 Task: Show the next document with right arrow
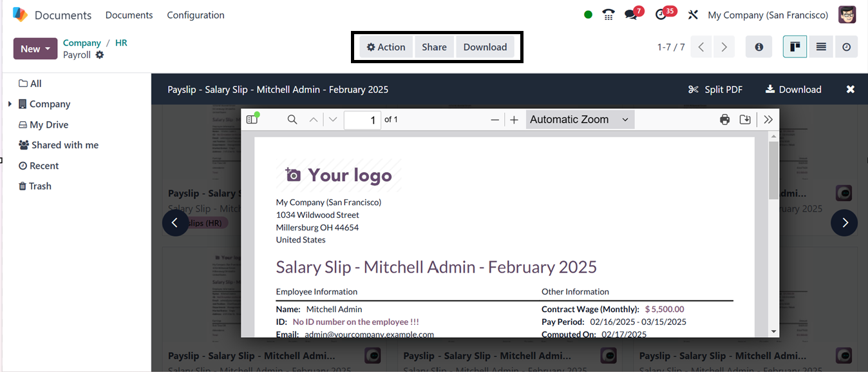pos(844,223)
